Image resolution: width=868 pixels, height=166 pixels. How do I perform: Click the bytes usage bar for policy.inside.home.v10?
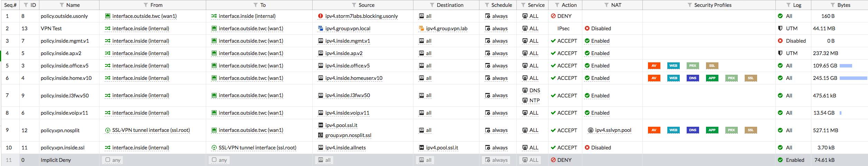coord(853,78)
